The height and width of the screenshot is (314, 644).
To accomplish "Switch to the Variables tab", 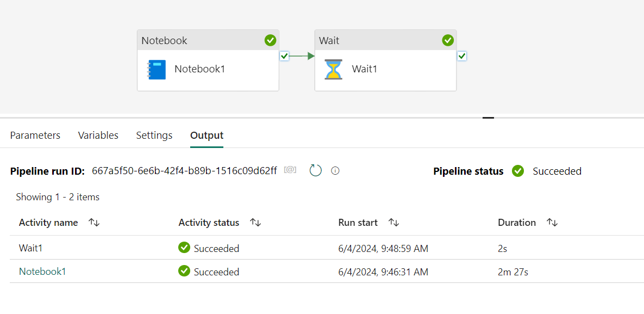I will tap(98, 136).
